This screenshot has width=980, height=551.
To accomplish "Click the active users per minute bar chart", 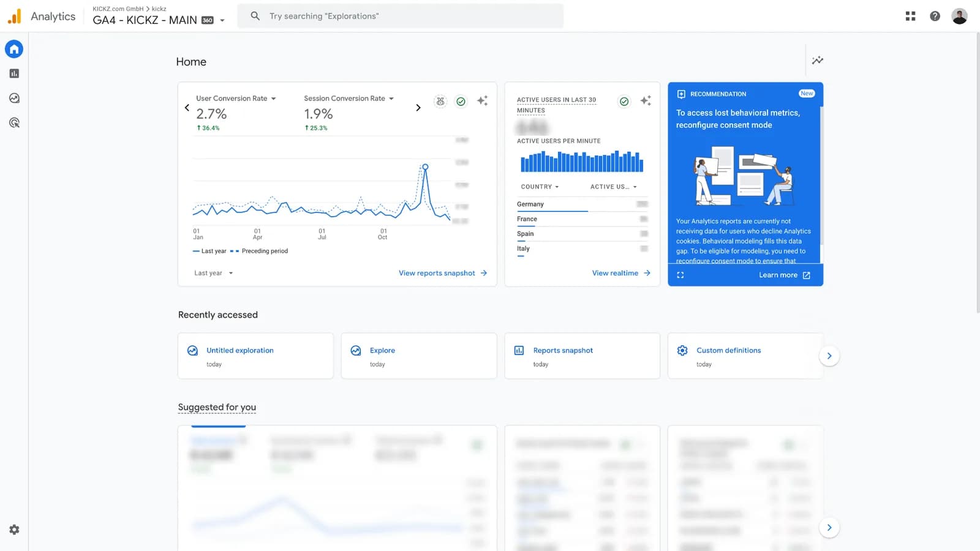I will point(582,162).
